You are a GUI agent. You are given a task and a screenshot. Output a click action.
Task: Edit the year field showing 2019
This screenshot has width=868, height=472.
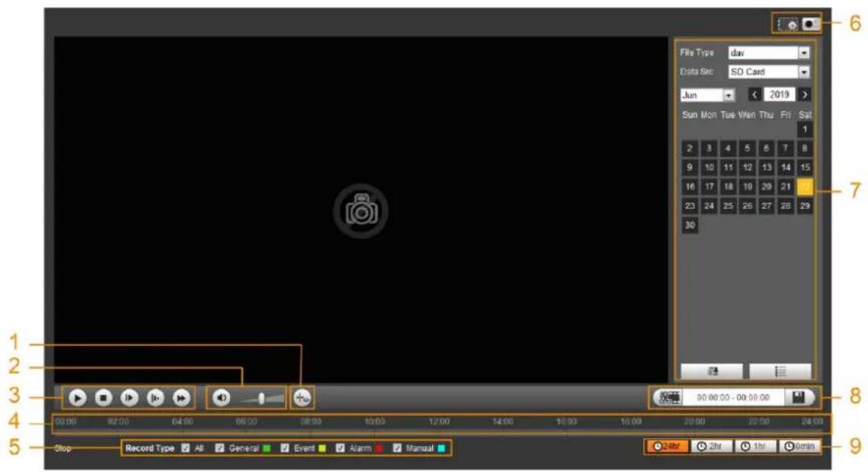tap(780, 94)
